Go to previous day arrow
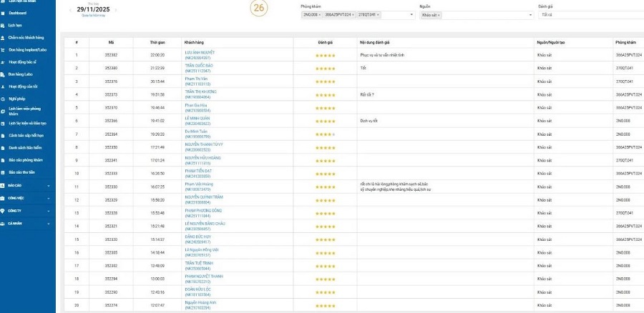Viewport: 644px width, 313px height. pos(70,10)
